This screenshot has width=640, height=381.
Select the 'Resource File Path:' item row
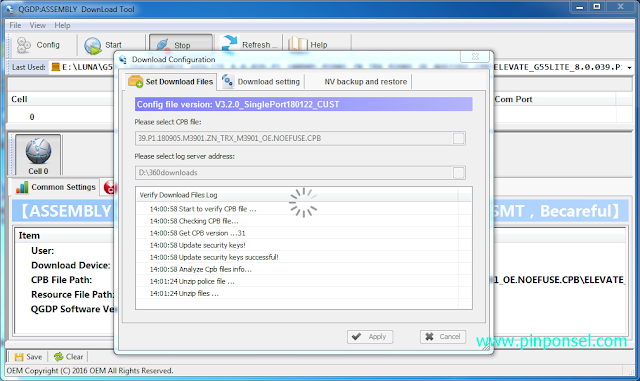[73, 294]
